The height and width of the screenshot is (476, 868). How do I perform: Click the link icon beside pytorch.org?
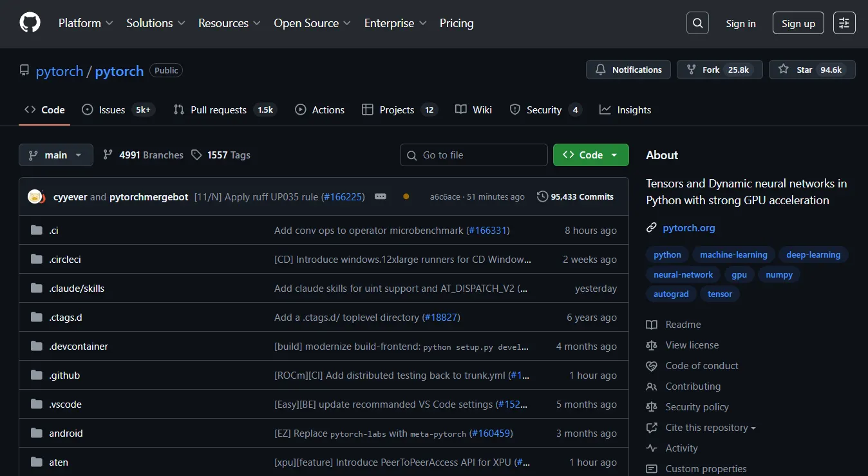652,228
